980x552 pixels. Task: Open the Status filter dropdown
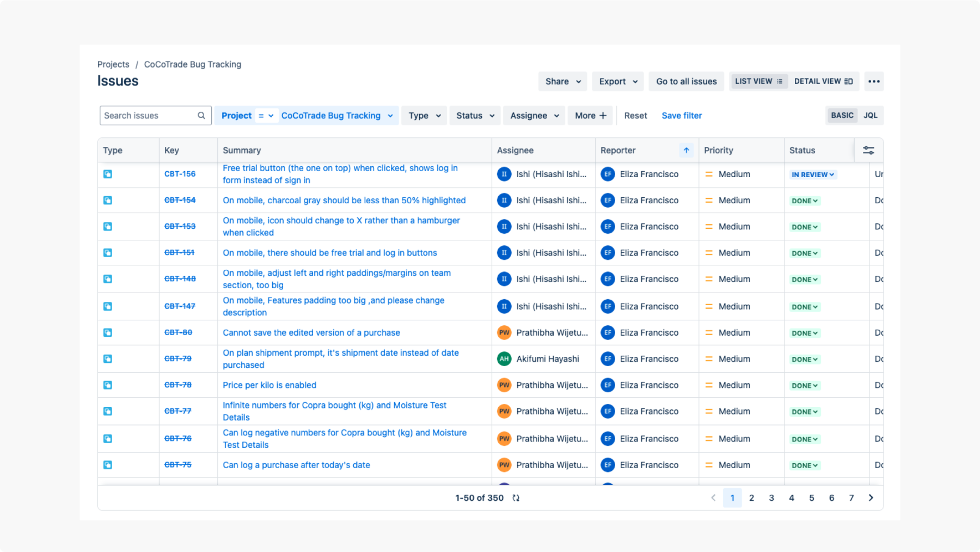tap(475, 116)
